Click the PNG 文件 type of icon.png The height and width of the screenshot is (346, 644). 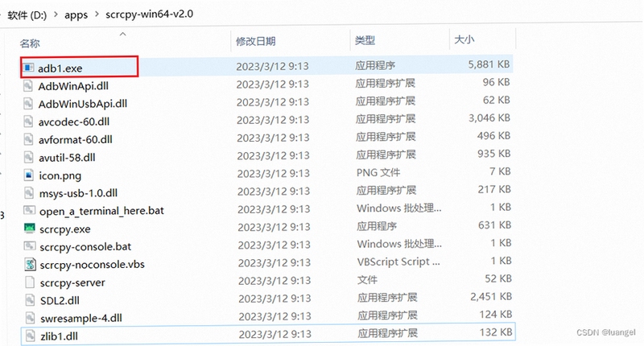[x=378, y=172]
